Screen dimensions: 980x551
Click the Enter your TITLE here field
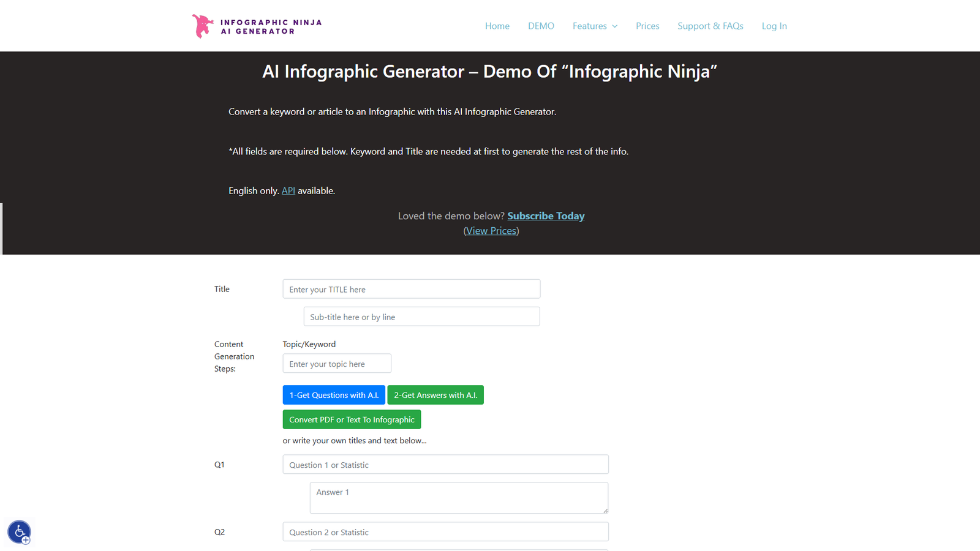coord(411,288)
